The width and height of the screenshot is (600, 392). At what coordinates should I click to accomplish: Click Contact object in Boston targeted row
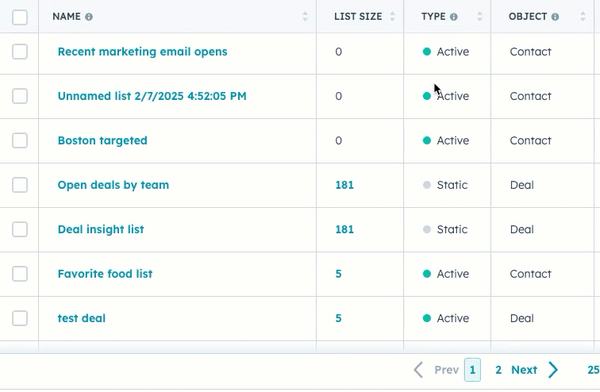coord(530,140)
